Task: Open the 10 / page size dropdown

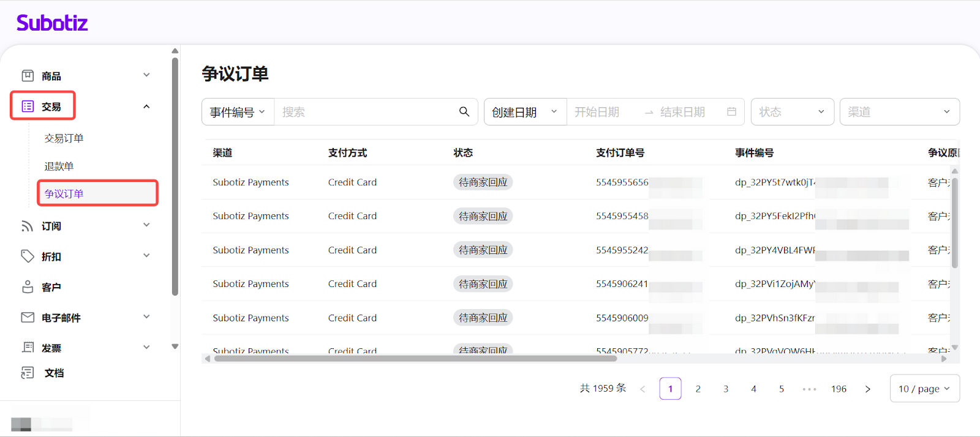Action: (924, 389)
